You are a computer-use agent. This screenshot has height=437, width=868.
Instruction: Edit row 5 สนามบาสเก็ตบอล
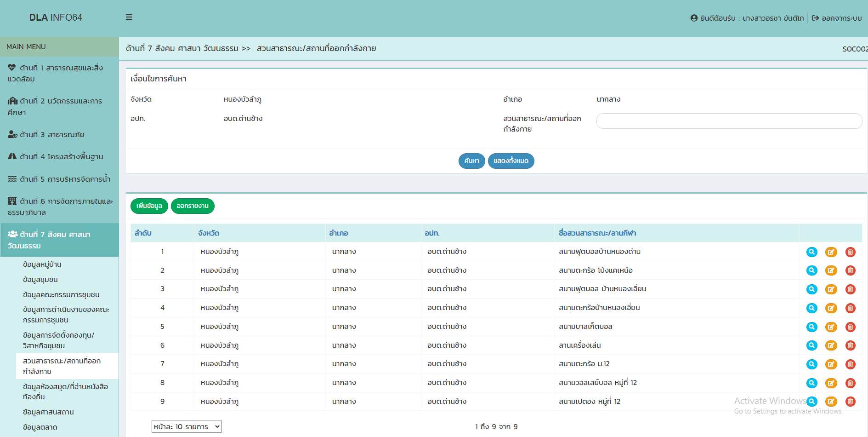(x=831, y=327)
